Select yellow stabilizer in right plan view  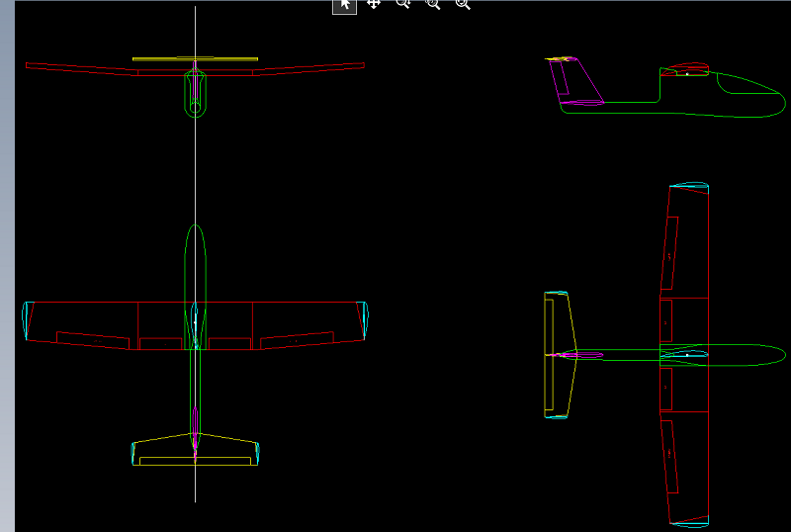(x=550, y=352)
